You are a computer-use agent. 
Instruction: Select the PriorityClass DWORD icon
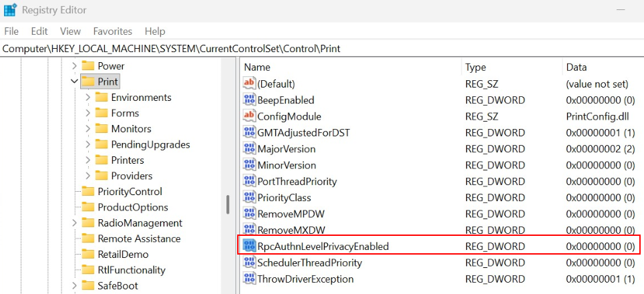click(x=249, y=198)
